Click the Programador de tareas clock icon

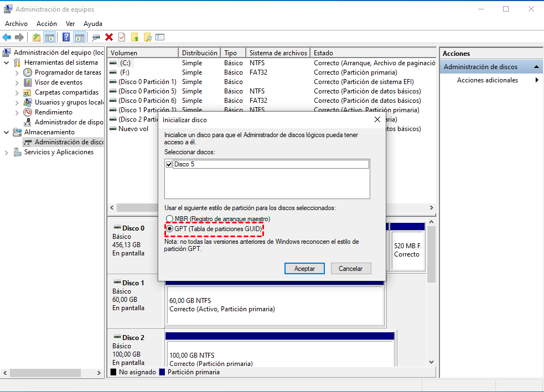pyautogui.click(x=28, y=72)
